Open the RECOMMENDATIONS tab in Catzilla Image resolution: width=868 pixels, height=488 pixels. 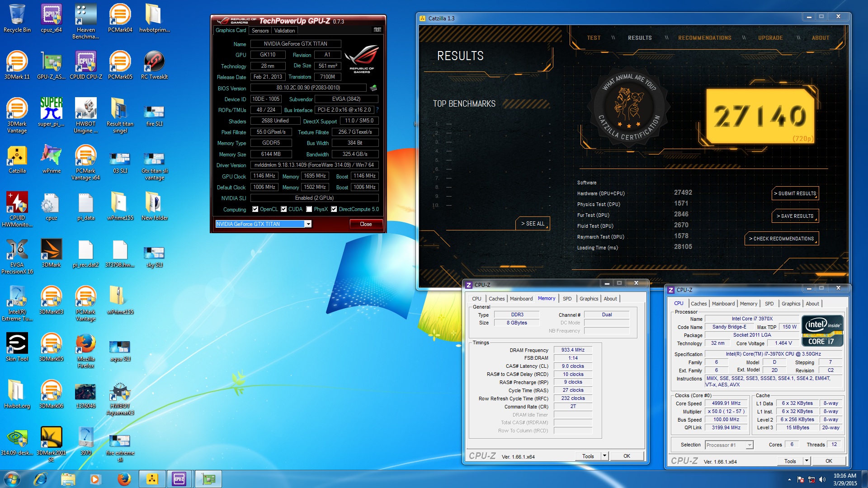(x=704, y=38)
